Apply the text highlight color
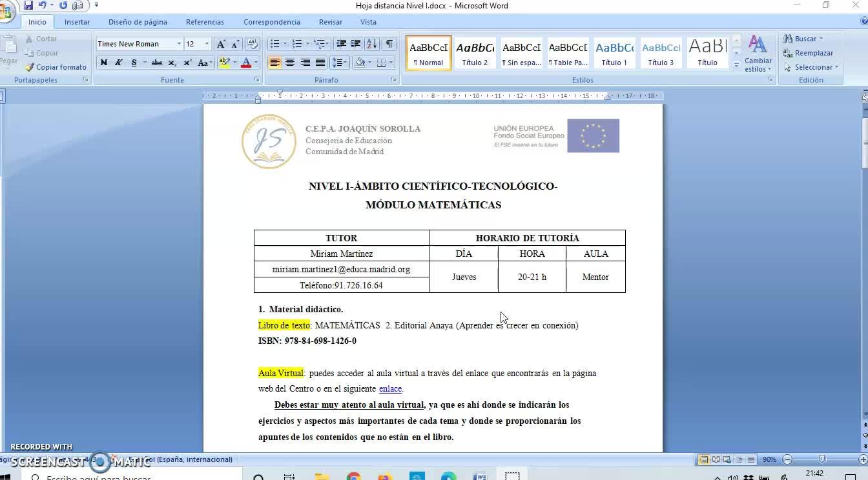This screenshot has width=868, height=480. pos(223,63)
